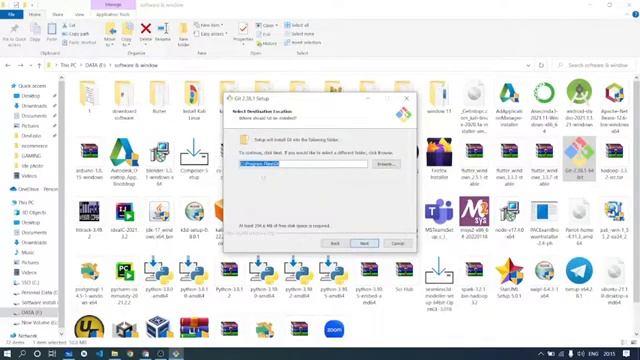This screenshot has height=360, width=640.
Task: Click the Browse button in Git Setup
Action: coord(386,164)
